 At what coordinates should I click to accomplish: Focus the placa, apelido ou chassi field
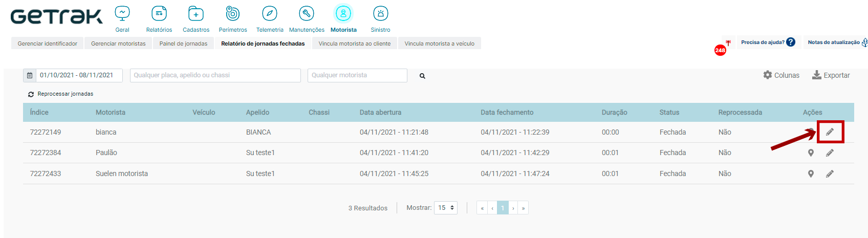click(215, 75)
